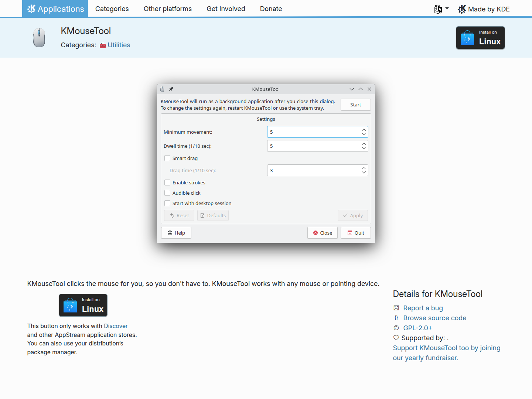
Task: Toggle the Smart drag checkbox
Action: coord(167,158)
